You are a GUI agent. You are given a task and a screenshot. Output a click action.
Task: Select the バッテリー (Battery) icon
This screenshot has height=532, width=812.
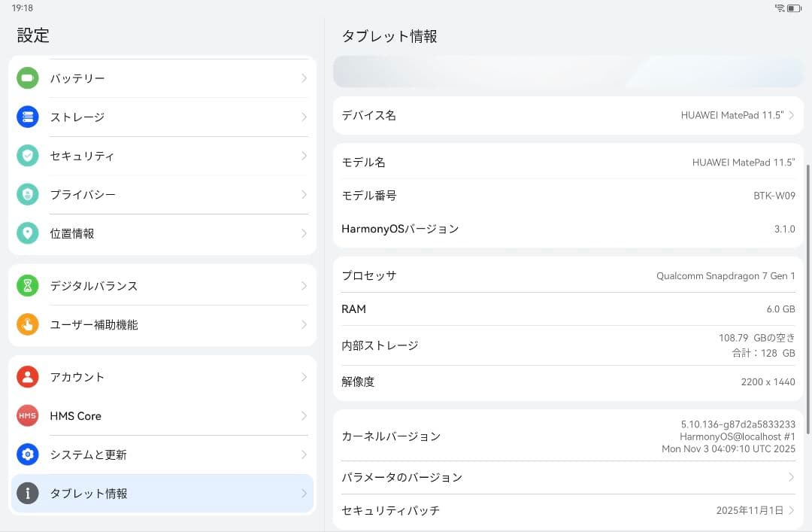27,78
